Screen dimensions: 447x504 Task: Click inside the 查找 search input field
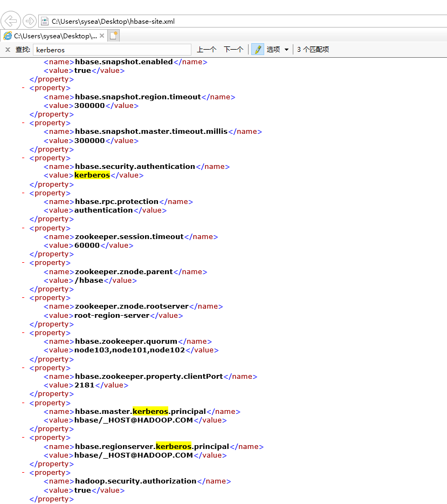(x=108, y=49)
